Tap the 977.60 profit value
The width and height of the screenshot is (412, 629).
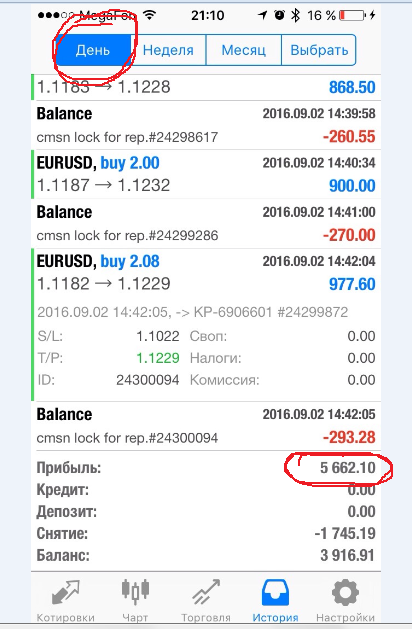(352, 284)
